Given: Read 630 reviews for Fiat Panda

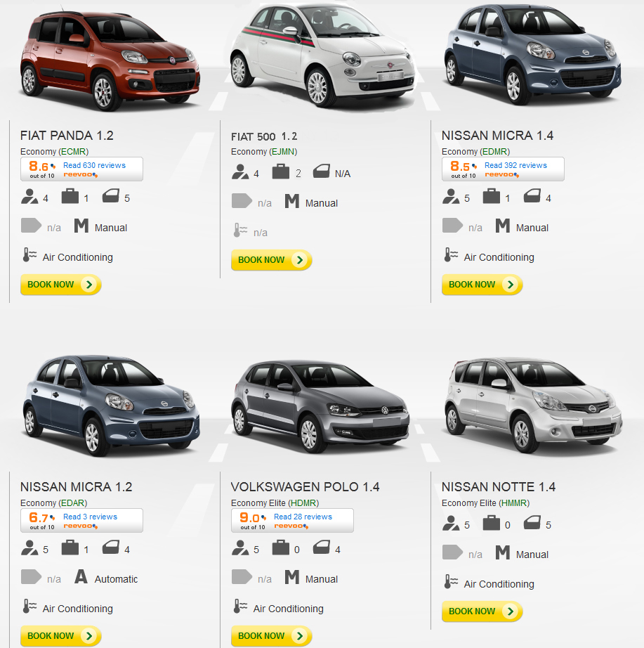Looking at the screenshot, I should click(x=94, y=165).
